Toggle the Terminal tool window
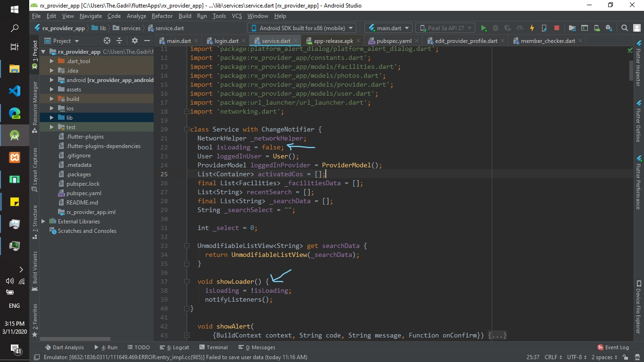Screen dimensions: 644x362 (213, 347)
